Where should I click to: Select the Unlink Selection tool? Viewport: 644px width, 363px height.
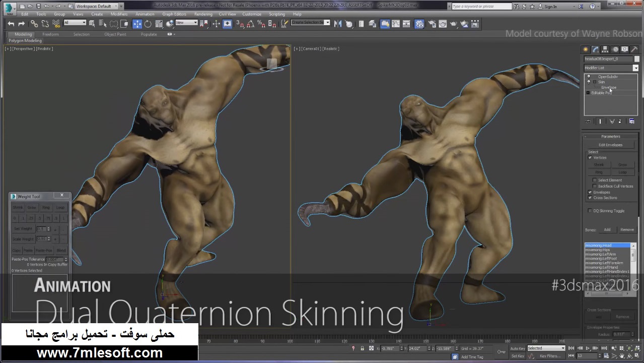[x=45, y=24]
